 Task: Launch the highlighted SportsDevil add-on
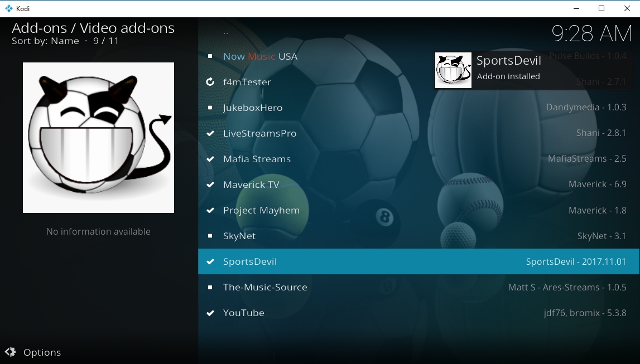419,261
